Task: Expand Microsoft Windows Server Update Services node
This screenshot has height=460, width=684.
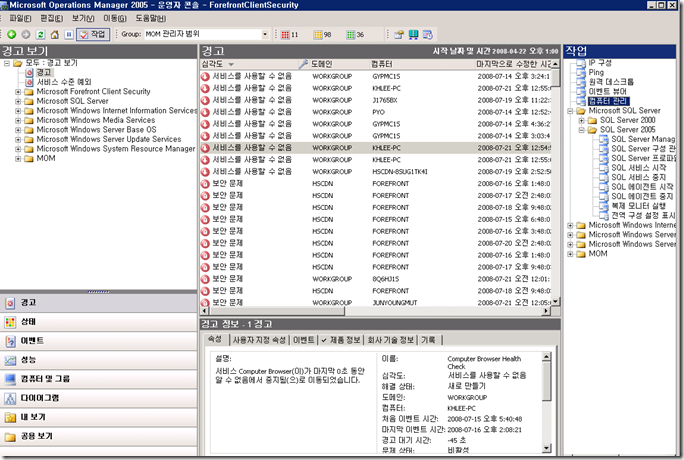Action: point(18,140)
